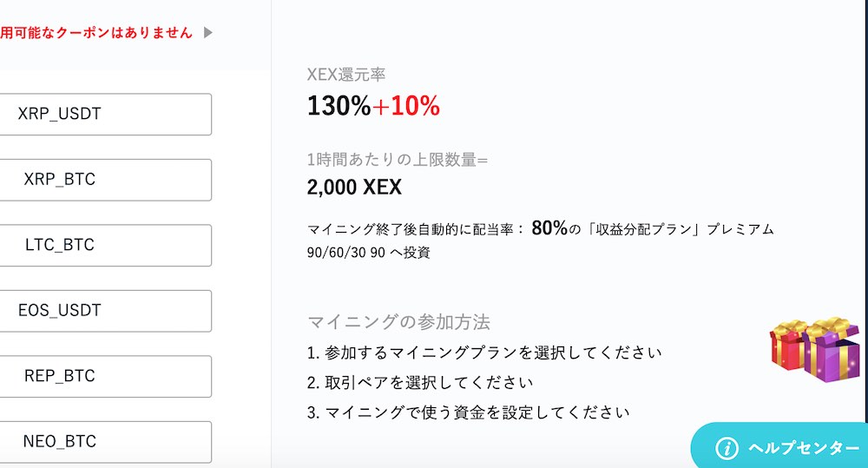The image size is (868, 468).
Task: Select the NEO_BTC trading pair
Action: coord(105,442)
